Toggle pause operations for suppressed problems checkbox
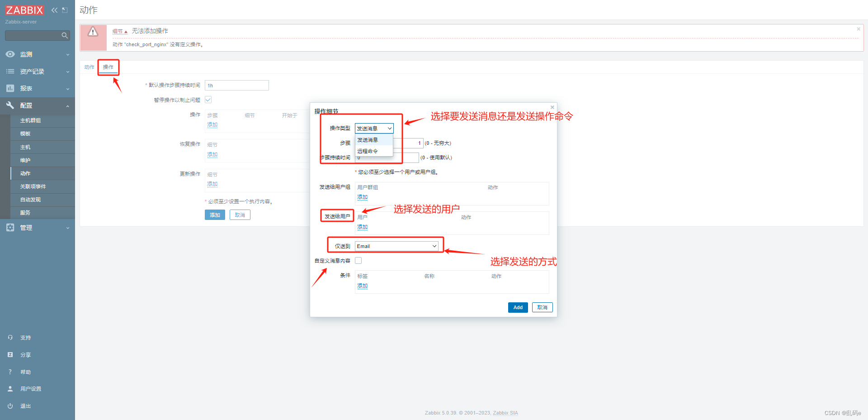The height and width of the screenshot is (420, 868). tap(208, 100)
